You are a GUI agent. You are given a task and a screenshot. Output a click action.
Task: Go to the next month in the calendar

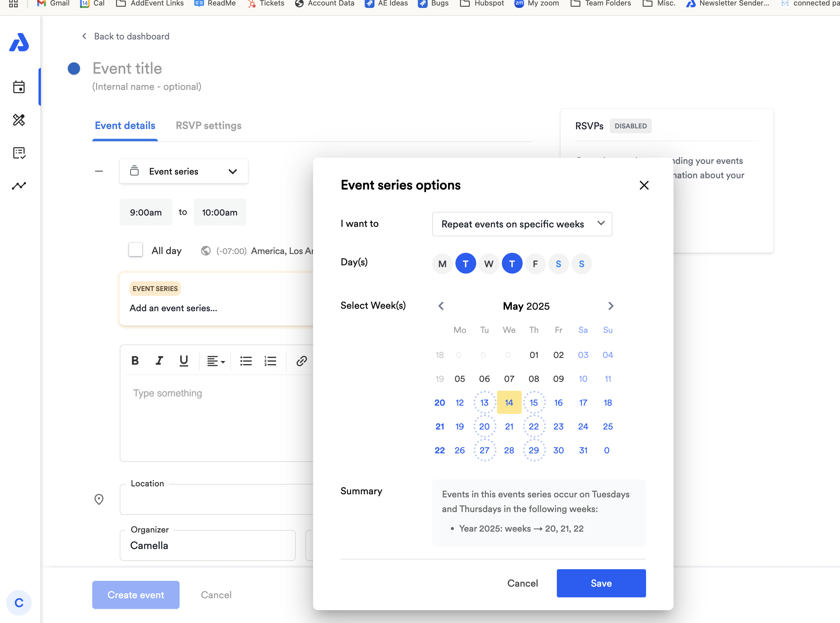click(x=611, y=306)
